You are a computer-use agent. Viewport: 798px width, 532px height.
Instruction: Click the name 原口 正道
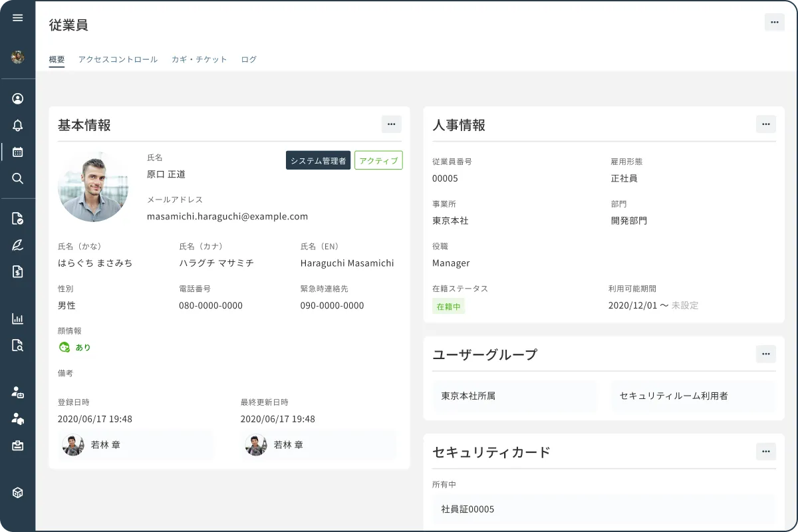click(x=166, y=174)
